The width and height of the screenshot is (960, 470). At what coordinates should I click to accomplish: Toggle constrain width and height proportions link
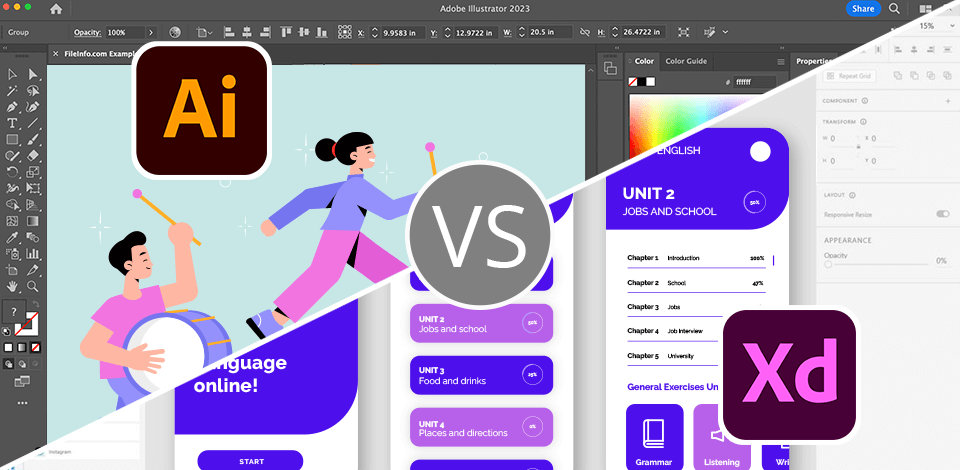point(584,32)
